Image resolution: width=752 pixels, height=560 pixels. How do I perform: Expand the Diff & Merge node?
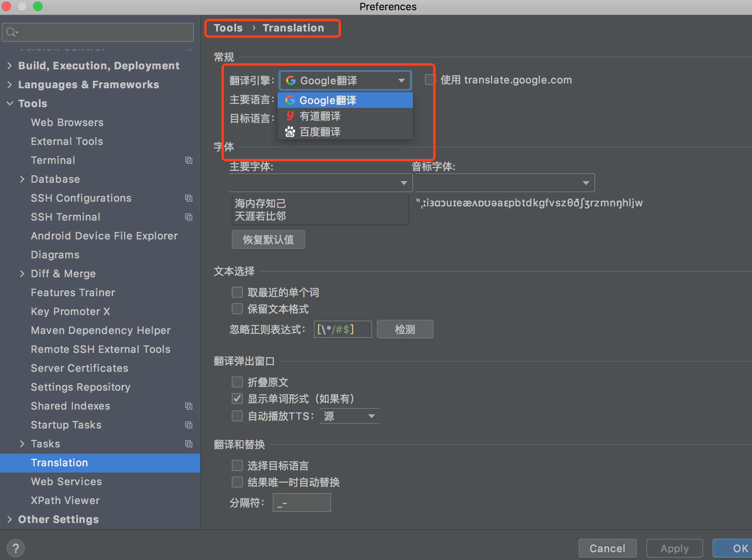point(22,274)
